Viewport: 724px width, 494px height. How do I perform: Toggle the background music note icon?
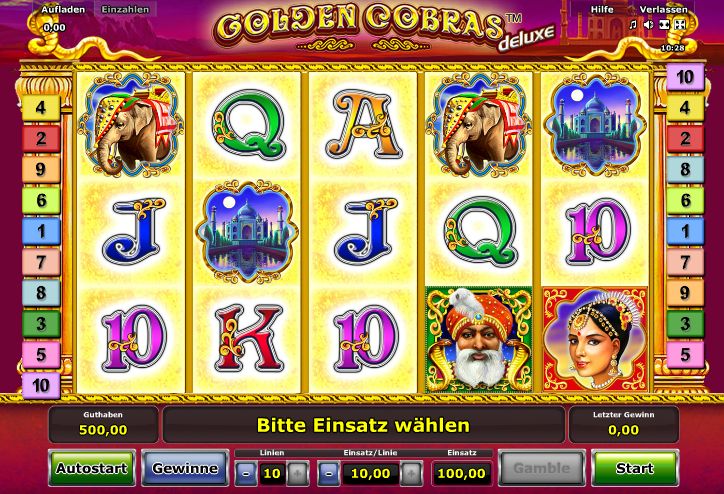(633, 24)
